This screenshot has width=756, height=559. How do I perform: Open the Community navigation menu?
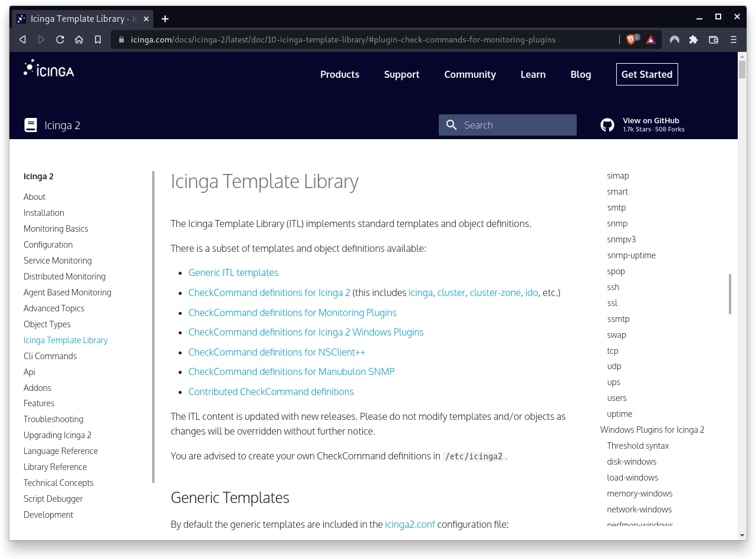(470, 74)
